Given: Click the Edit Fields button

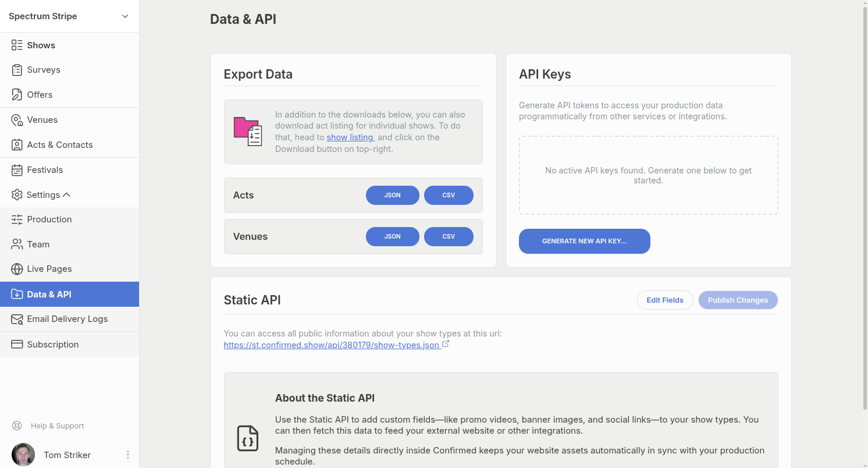Looking at the screenshot, I should [665, 300].
